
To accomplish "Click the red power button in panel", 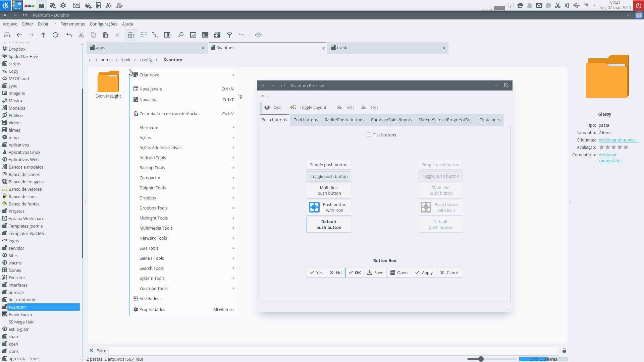I will 639,5.
